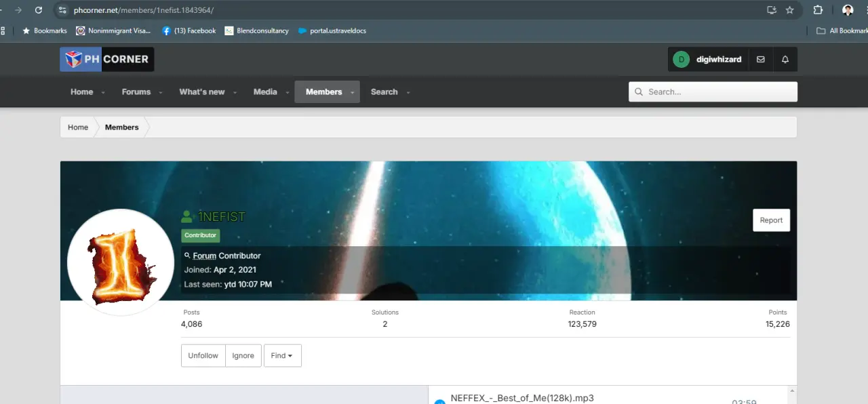The width and height of the screenshot is (868, 404).
Task: Go to the Home breadcrumb
Action: [78, 127]
